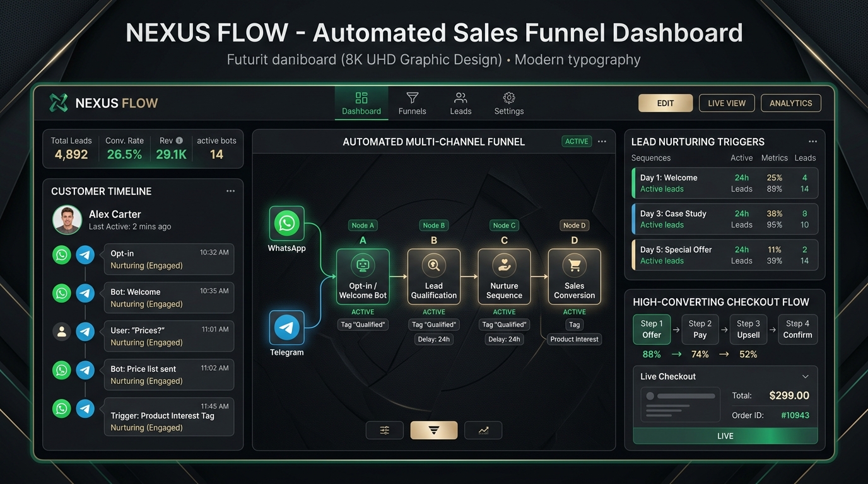This screenshot has height=484, width=868.
Task: Click the "Delay: 24h" tag under Lead Qualification
Action: point(434,339)
